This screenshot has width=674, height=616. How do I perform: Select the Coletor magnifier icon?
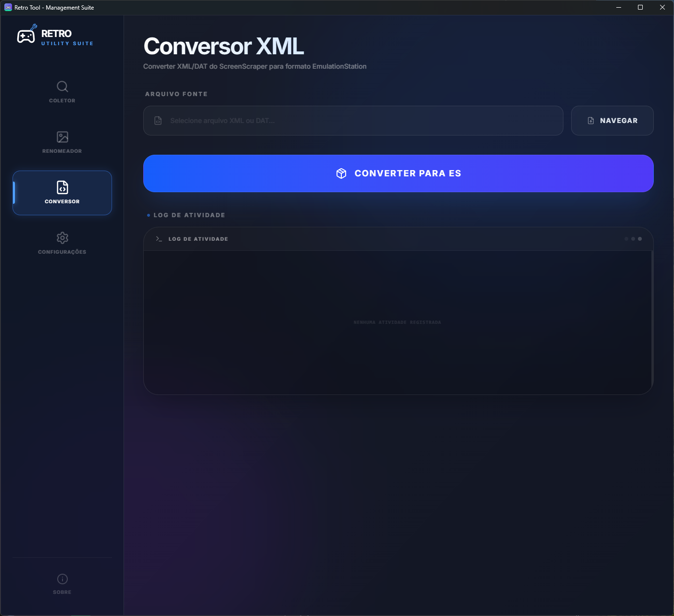coord(62,87)
